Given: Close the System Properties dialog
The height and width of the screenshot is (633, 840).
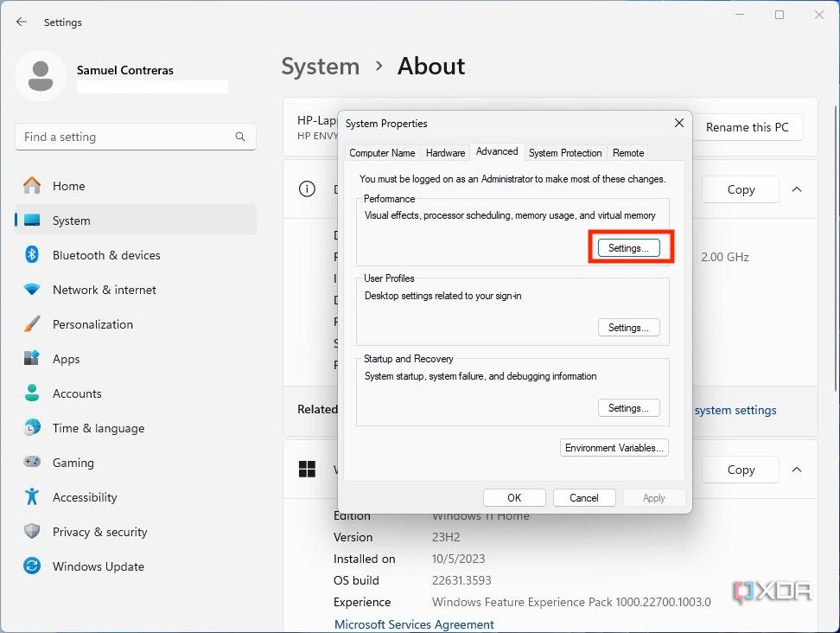Looking at the screenshot, I should click(678, 123).
